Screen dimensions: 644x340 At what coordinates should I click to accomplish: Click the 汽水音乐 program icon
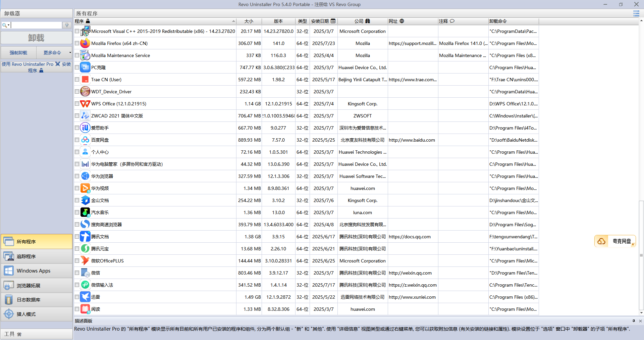coord(85,212)
